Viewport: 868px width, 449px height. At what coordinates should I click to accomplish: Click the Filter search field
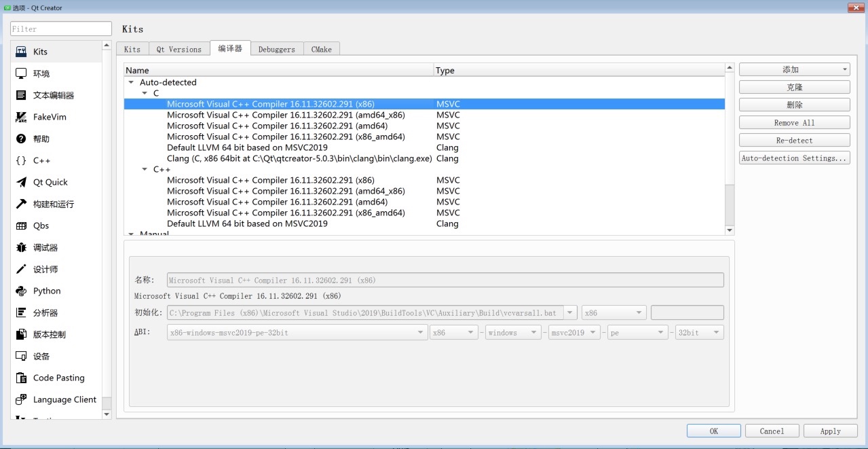tap(61, 29)
